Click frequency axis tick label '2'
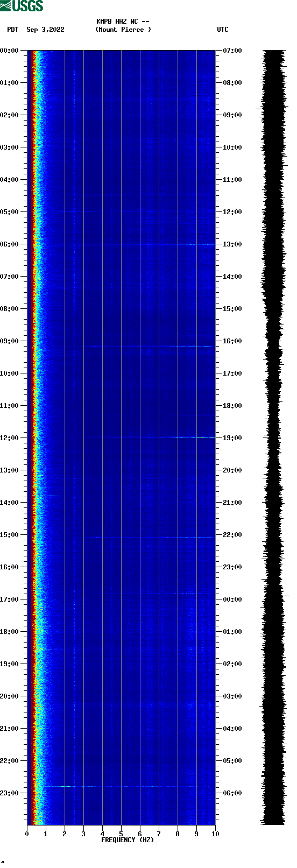Screen dimensions: 297x868 point(65,834)
